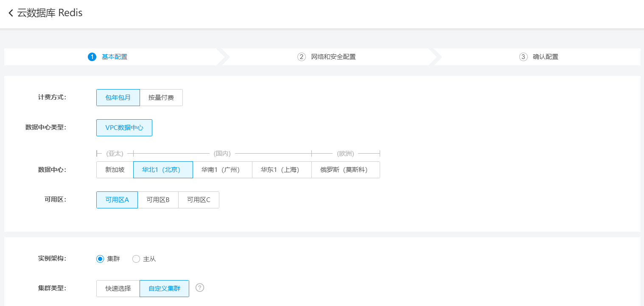
Task: Pick the 华东1（上海）data center
Action: (282, 170)
